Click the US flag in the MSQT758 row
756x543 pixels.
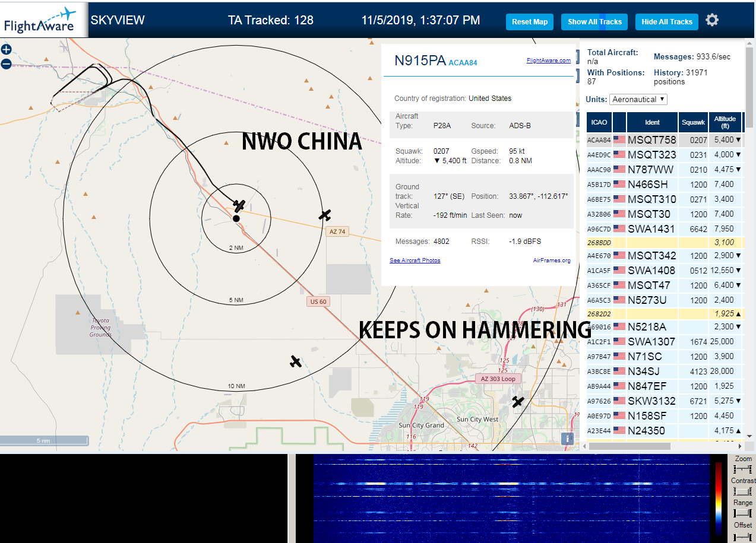pyautogui.click(x=619, y=140)
